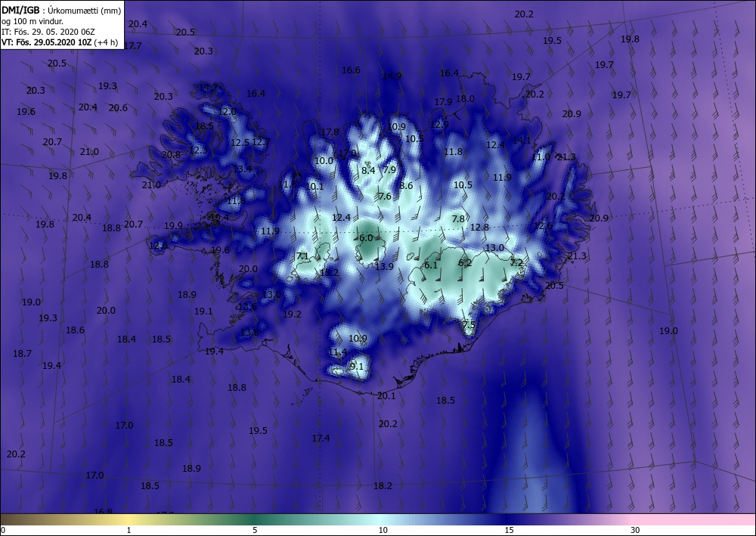Click the 20.8 map value
756x536 pixels.
pos(171,155)
